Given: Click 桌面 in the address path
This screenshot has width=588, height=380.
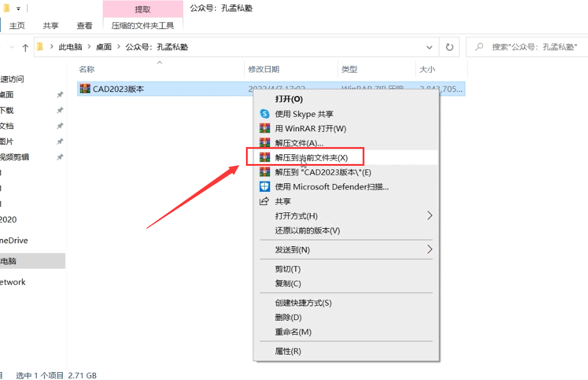Looking at the screenshot, I should point(104,47).
